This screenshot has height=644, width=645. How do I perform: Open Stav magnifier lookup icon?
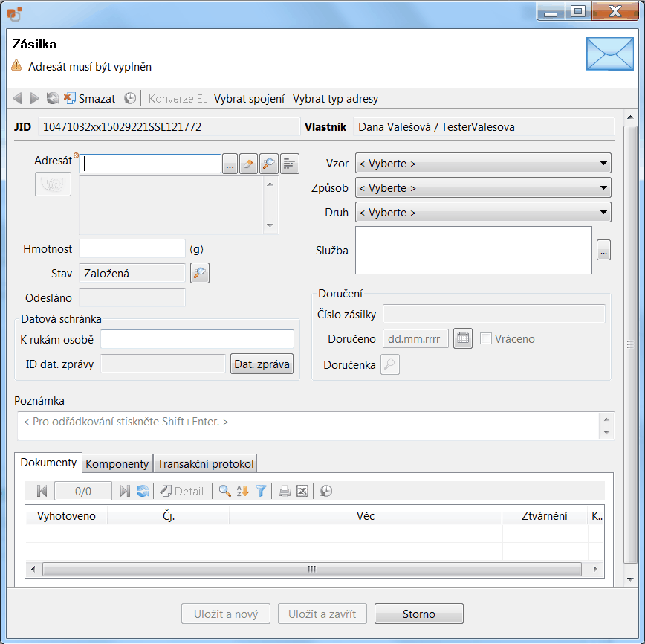coord(200,273)
